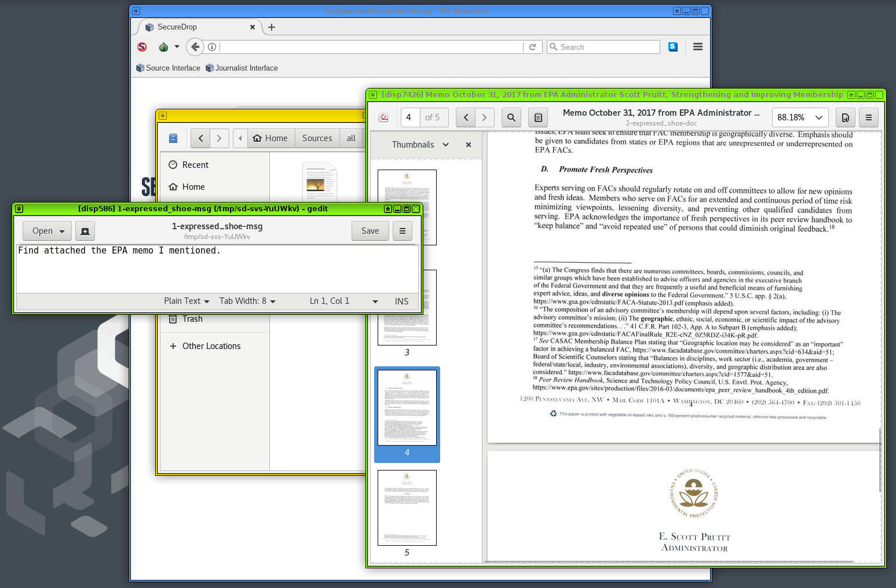The width and height of the screenshot is (896, 588).
Task: Go back in the file manager
Action: click(x=200, y=138)
